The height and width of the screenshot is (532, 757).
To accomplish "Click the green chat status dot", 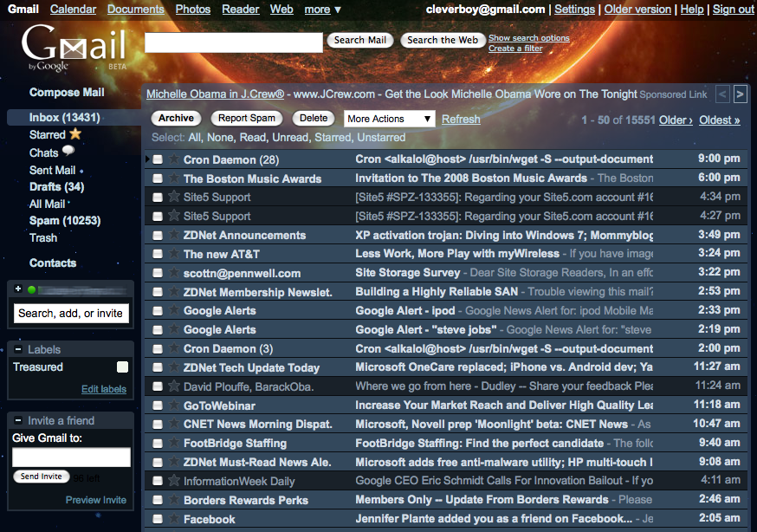I will coord(32,289).
